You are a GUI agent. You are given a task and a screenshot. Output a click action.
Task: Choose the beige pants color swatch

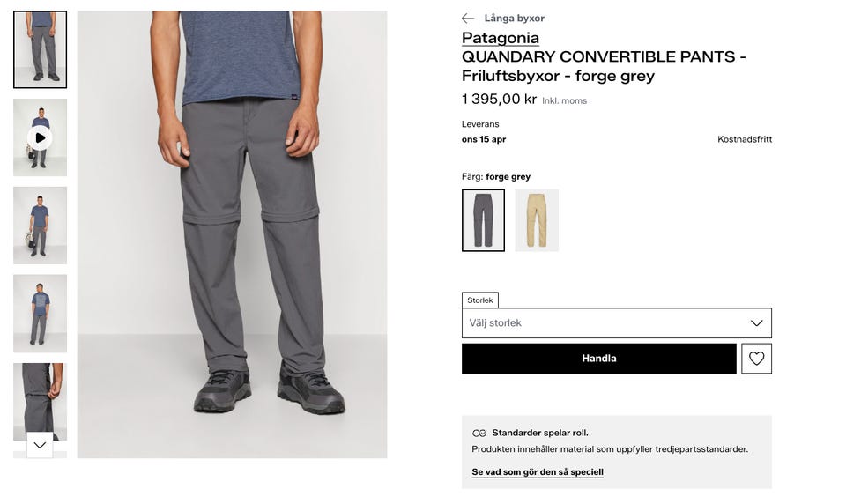pyautogui.click(x=537, y=220)
